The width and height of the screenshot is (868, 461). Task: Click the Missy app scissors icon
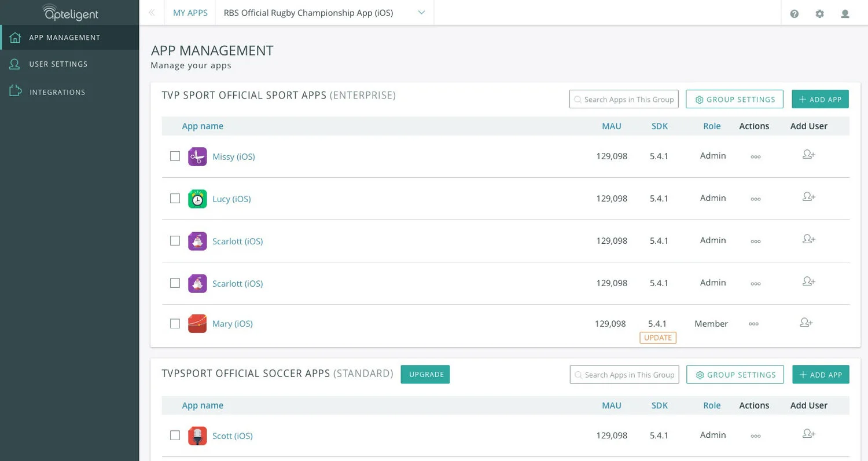[197, 156]
